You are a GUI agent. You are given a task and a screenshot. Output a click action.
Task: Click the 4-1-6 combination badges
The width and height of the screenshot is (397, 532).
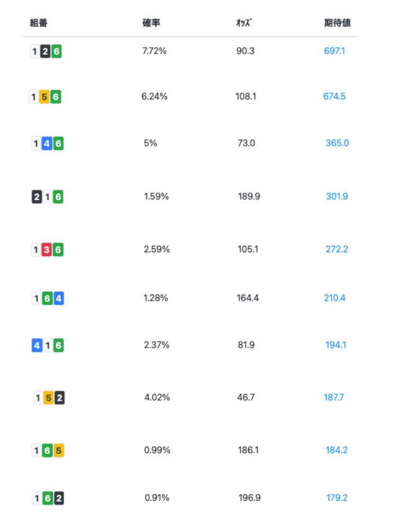tap(48, 345)
